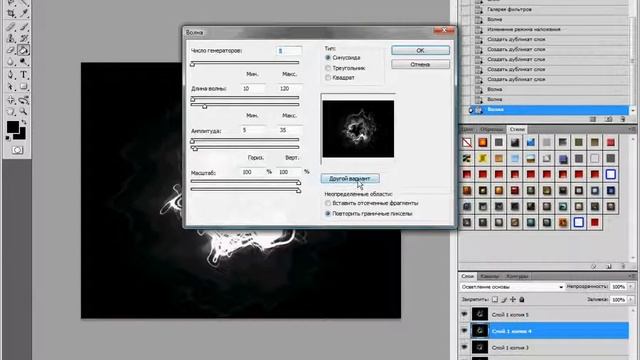The image size is (640, 360).
Task: Reset default foreground and background colors
Action: point(8,138)
